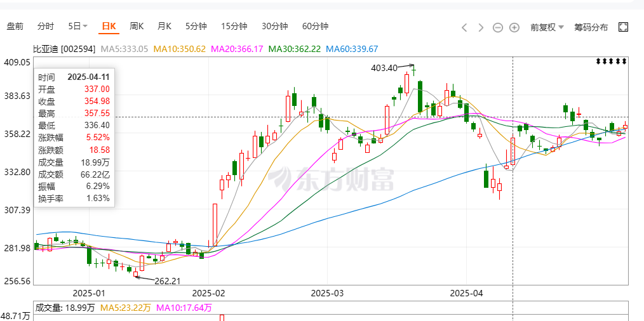Image resolution: width=644 pixels, height=321 pixels.
Task: Switch to 月K monthly chart
Action: 164,27
